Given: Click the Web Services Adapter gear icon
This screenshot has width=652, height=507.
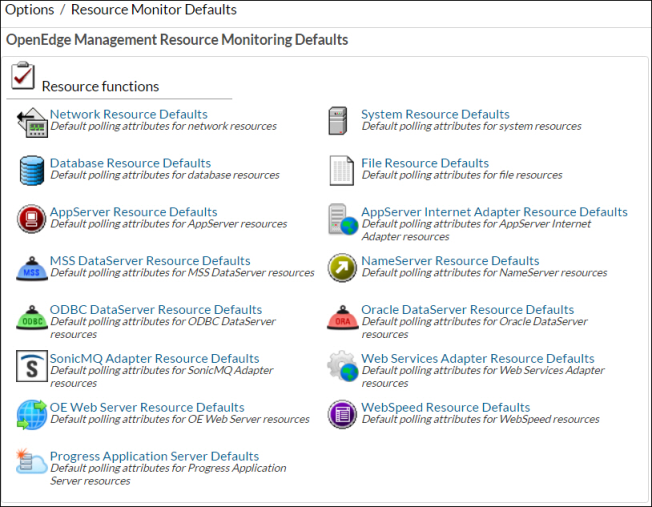Looking at the screenshot, I should click(x=343, y=366).
